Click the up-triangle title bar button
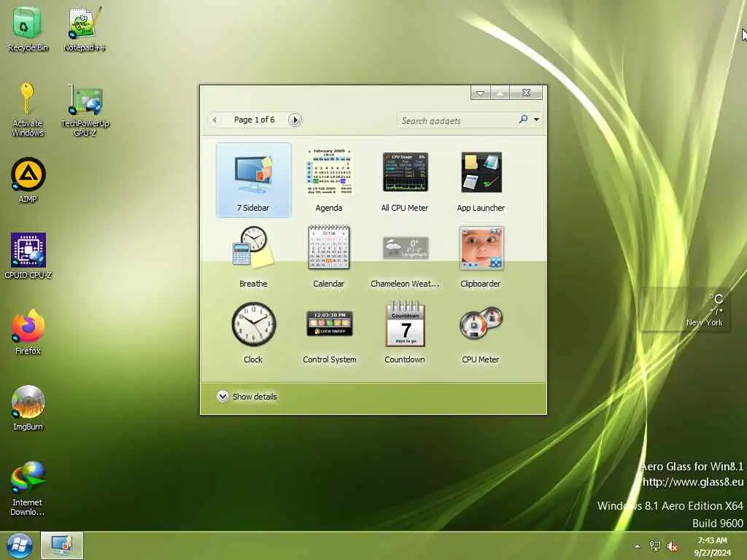Image resolution: width=747 pixels, height=560 pixels. click(x=500, y=93)
